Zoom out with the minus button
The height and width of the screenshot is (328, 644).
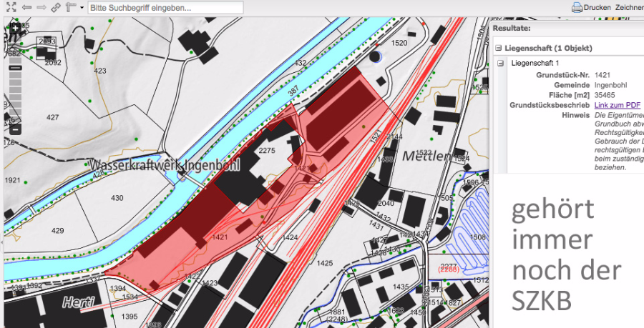(16, 129)
